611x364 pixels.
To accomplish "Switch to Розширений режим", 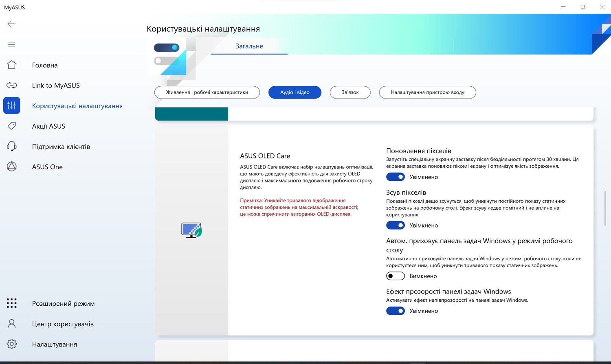I will [63, 304].
